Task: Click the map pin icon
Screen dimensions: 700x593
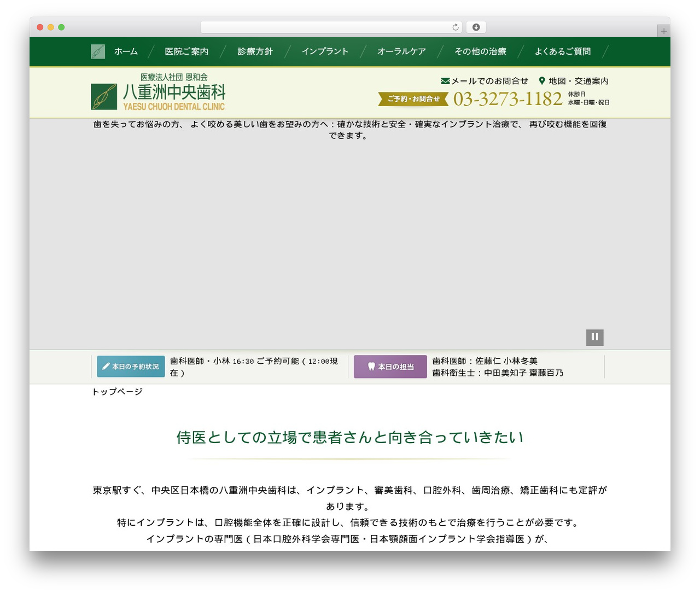Action: (542, 81)
